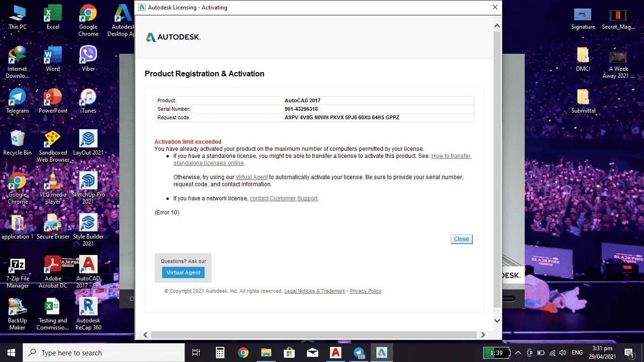Screen dimensions: 644x362
Task: Select the AutoCAD 2017 desktop shortcut
Action: tap(88, 272)
